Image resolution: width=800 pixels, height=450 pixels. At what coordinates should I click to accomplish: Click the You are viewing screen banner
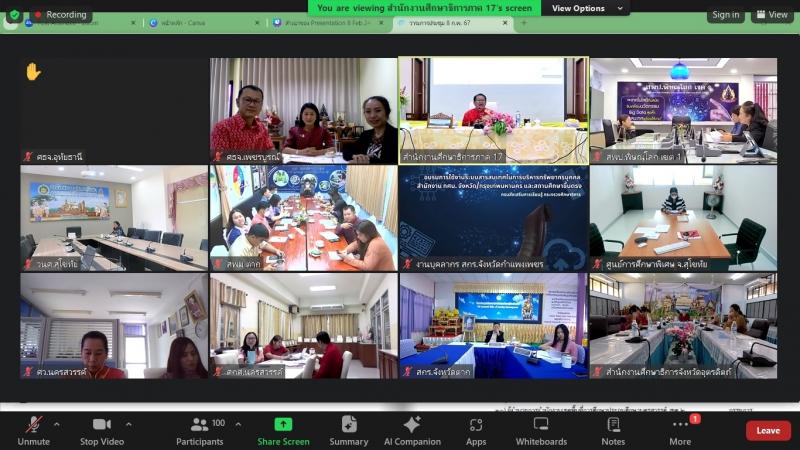[x=424, y=8]
